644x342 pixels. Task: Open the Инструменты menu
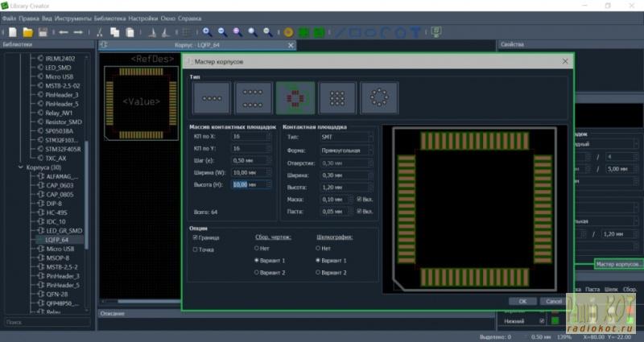[72, 18]
